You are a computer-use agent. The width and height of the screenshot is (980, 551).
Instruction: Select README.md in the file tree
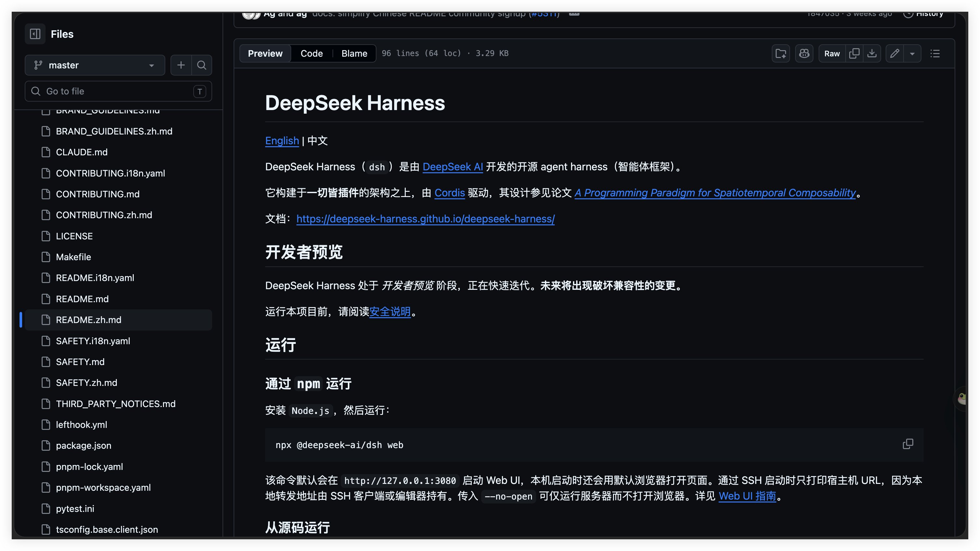[118, 299]
